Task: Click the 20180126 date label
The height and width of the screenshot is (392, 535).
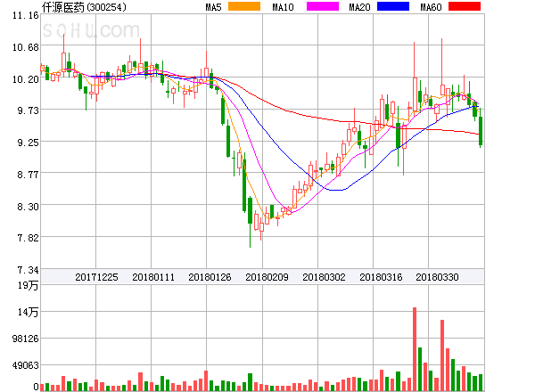Action: [210, 277]
